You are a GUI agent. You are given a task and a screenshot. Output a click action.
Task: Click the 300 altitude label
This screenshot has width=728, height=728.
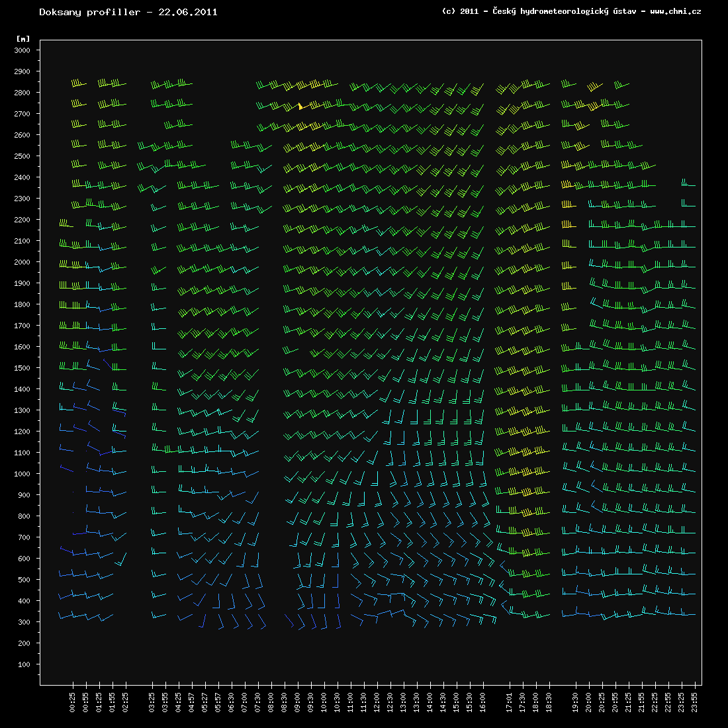[24, 622]
